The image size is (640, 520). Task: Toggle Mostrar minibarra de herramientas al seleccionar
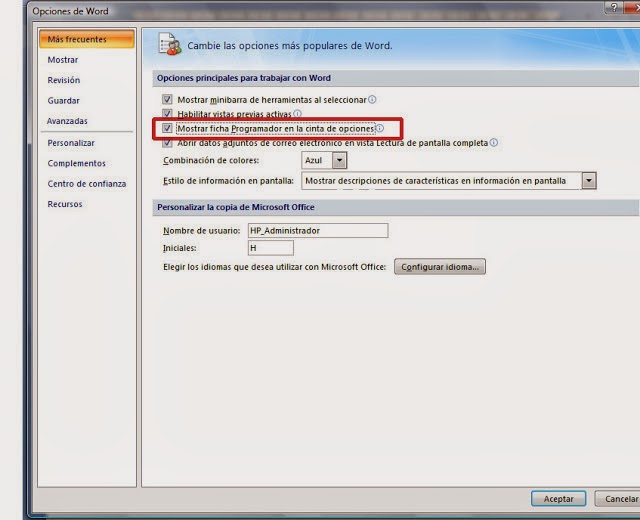167,99
